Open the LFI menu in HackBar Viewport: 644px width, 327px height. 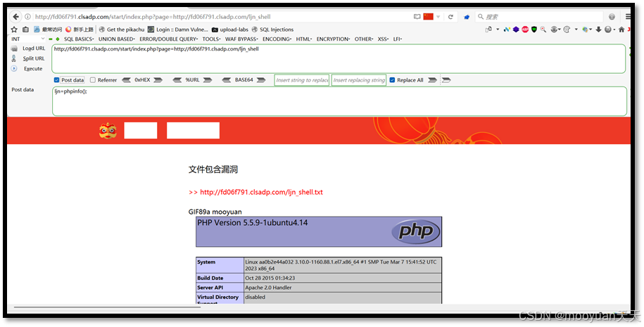[x=398, y=39]
